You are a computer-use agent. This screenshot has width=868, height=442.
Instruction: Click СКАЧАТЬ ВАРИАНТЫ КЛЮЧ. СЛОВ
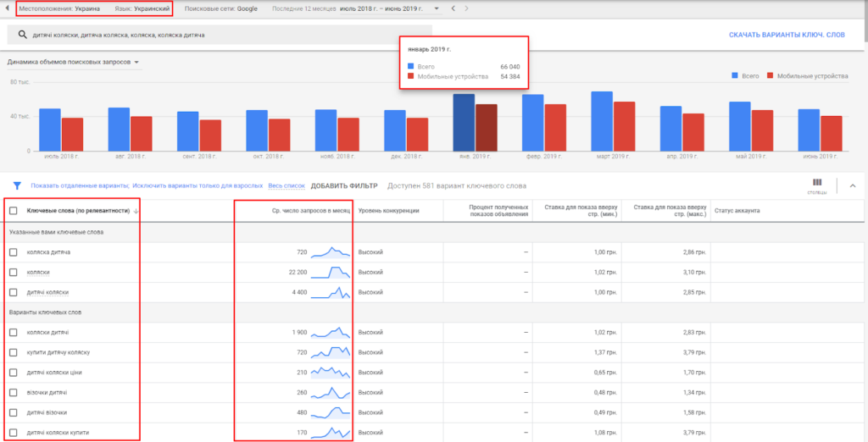coord(787,36)
